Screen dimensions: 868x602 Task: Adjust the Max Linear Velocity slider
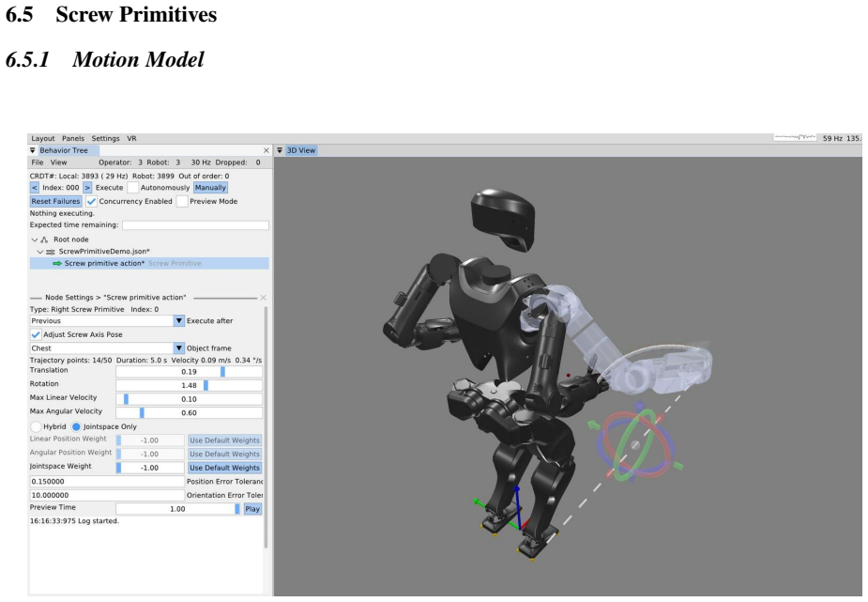tap(189, 399)
